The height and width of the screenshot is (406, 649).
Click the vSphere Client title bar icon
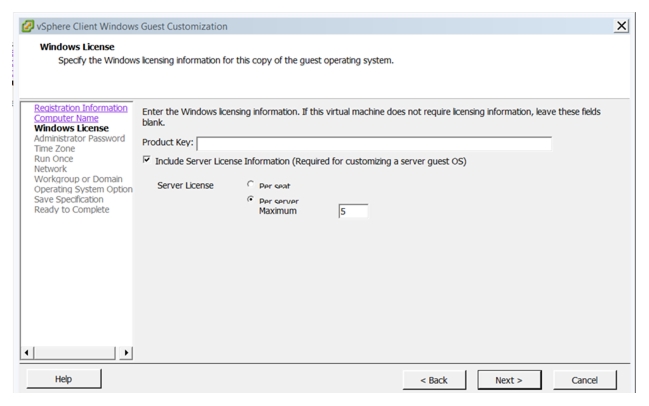pos(27,26)
